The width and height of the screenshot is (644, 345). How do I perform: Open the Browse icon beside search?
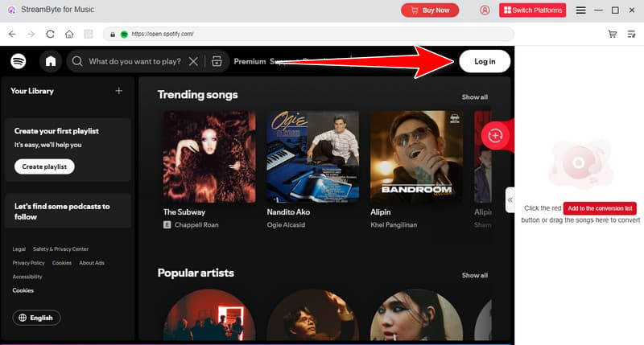coord(216,61)
